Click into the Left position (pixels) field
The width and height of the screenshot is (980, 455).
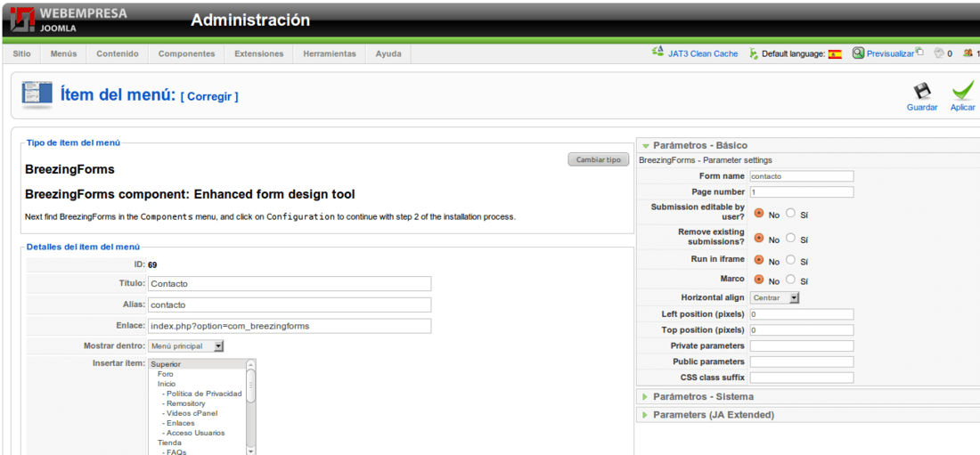pyautogui.click(x=801, y=313)
